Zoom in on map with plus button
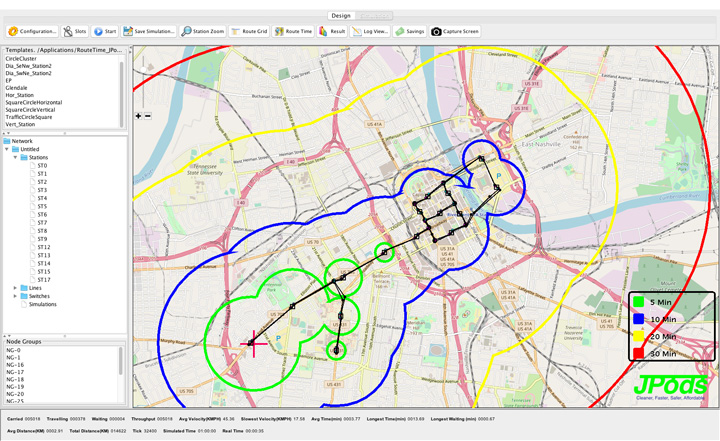This screenshot has width=720, height=441. point(139,116)
